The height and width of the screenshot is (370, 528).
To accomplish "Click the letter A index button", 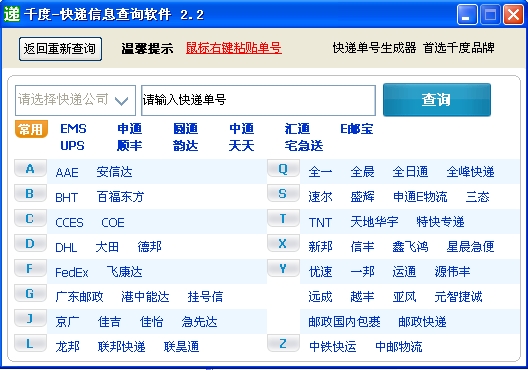I will point(30,169).
